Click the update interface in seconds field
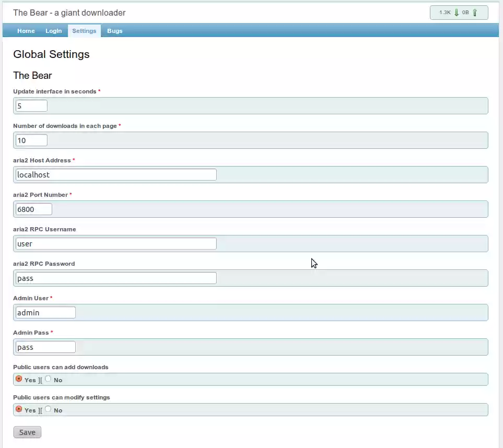This screenshot has height=448, width=503. tap(31, 105)
